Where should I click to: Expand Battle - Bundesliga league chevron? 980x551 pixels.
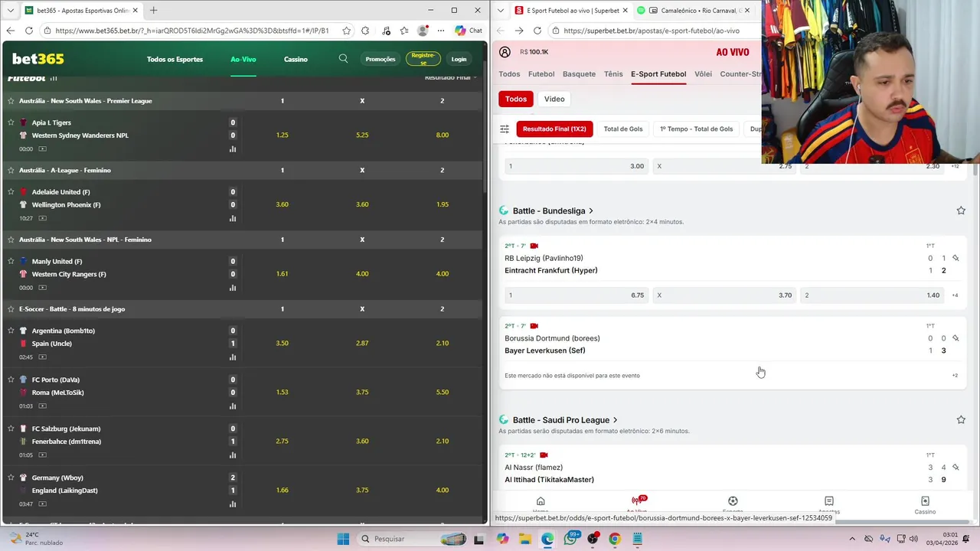[591, 211]
